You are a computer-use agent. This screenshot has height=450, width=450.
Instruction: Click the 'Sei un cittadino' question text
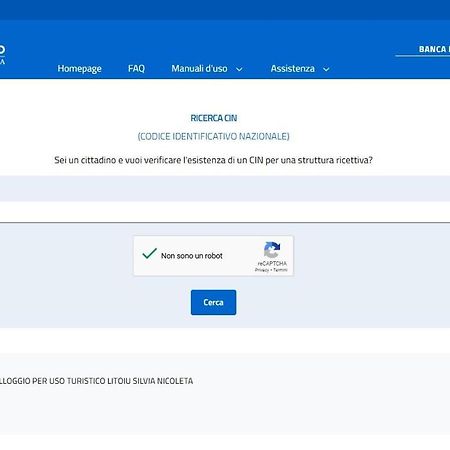tap(213, 160)
